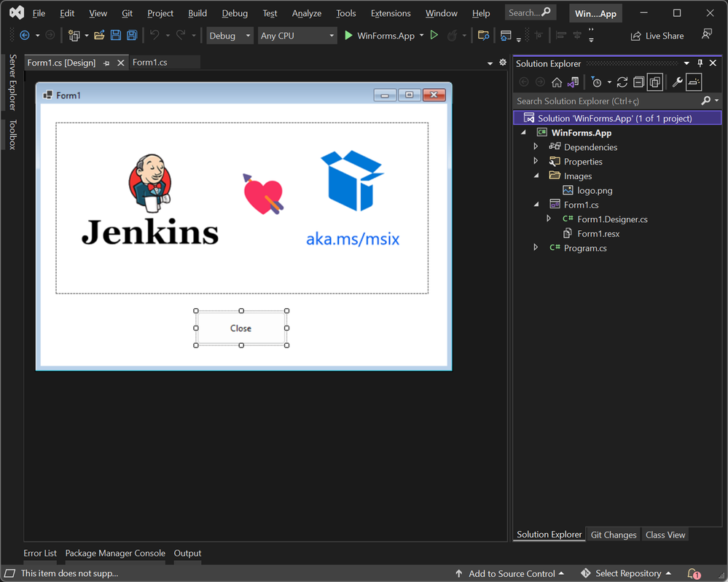Open the Extensions menu

coord(391,13)
